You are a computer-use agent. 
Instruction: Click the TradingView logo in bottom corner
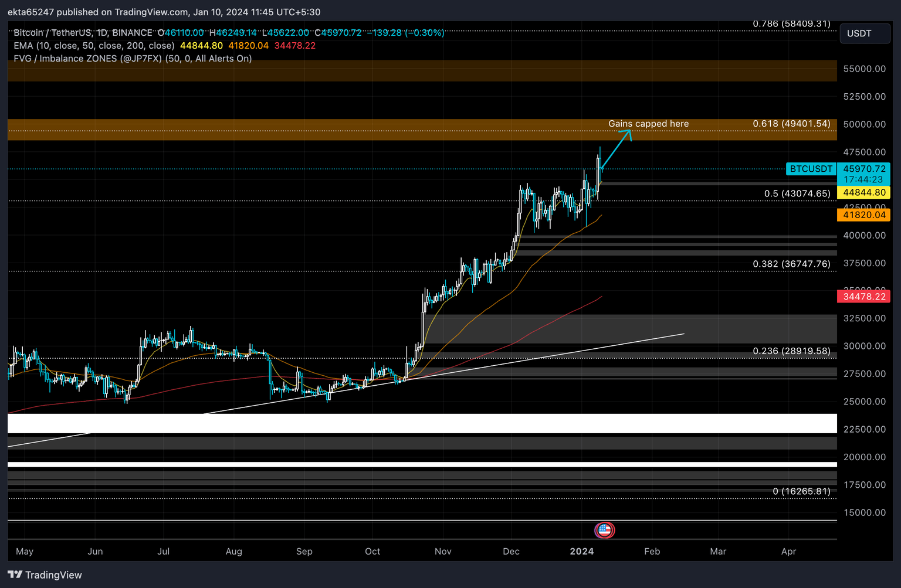coord(16,575)
